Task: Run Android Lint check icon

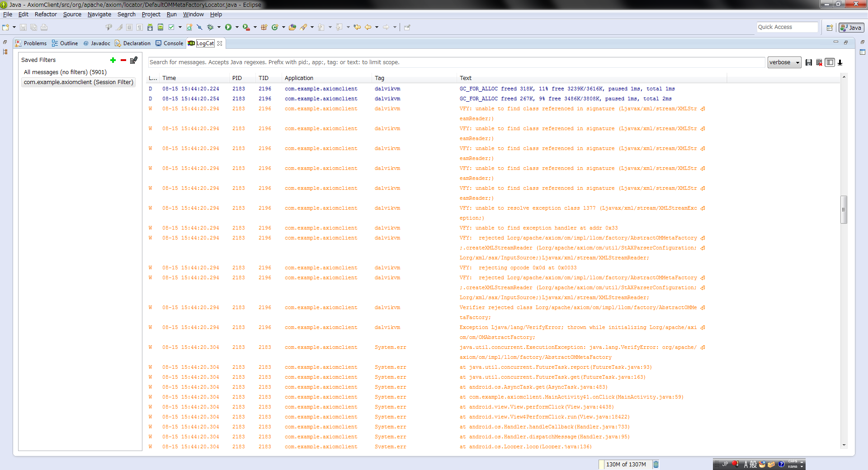Action: point(171,27)
